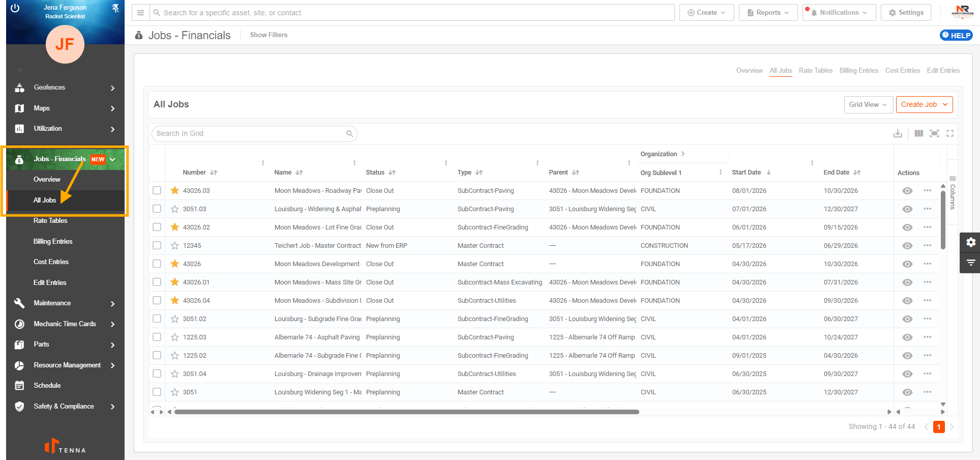Click the JF user avatar

tap(65, 44)
